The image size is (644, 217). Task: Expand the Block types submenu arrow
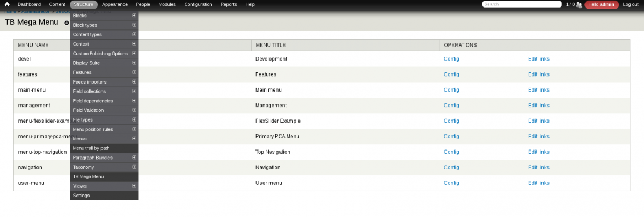pos(134,25)
